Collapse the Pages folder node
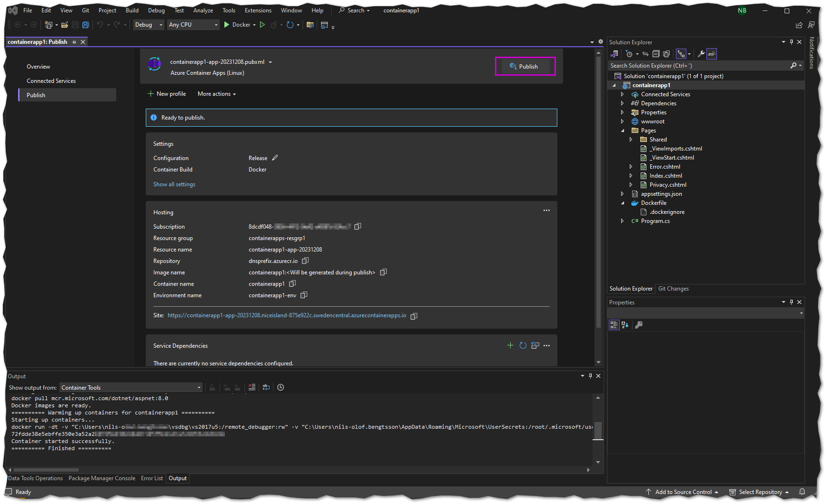This screenshot has height=504, width=826. [x=622, y=131]
